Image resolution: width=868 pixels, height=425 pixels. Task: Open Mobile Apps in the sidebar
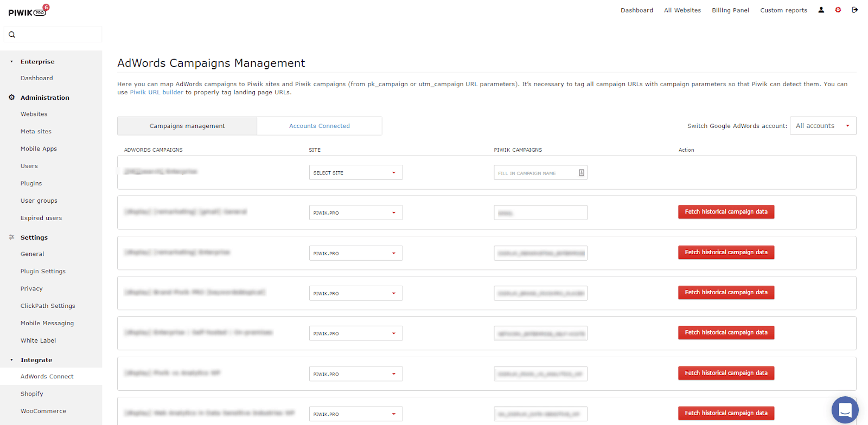39,149
